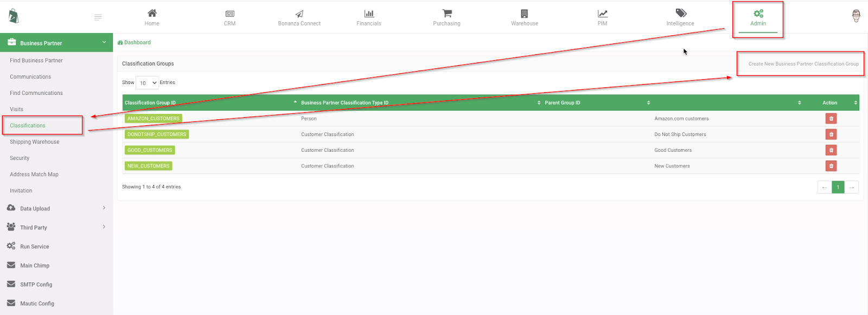Open the Warehouse building icon
This screenshot has height=315, width=868.
click(x=524, y=14)
